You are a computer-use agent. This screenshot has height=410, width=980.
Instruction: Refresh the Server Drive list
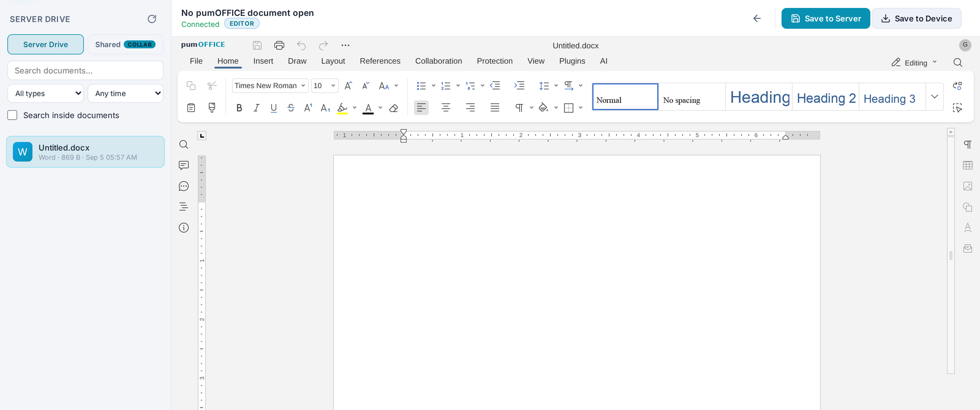pyautogui.click(x=152, y=19)
